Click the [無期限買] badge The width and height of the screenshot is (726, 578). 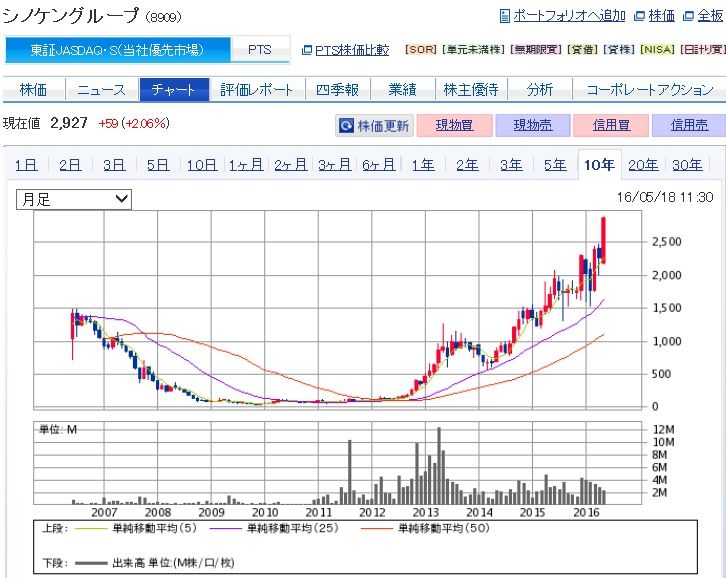click(x=536, y=50)
